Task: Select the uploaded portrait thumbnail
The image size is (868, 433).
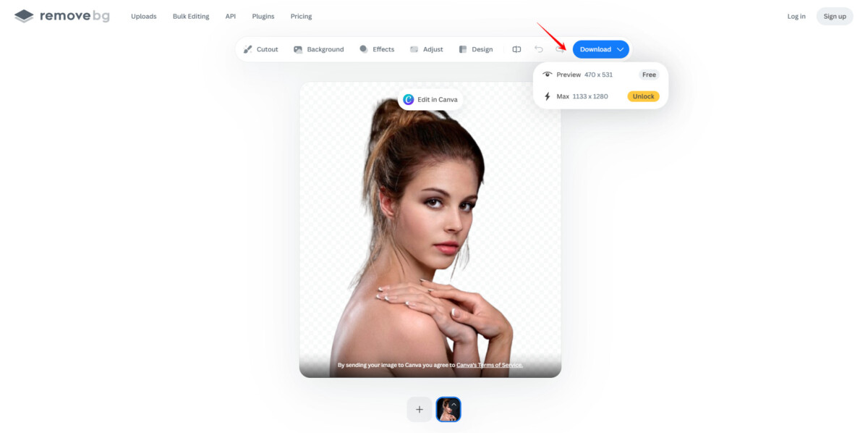Action: [448, 409]
